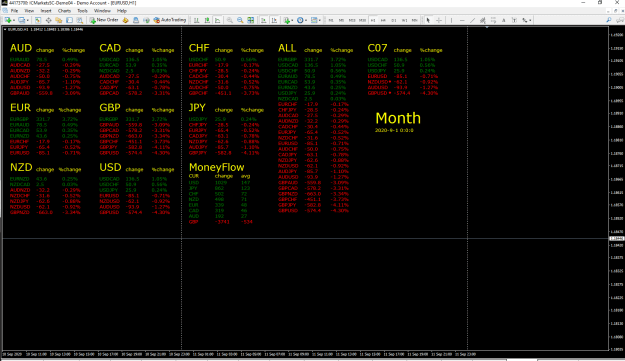Toggle the Chart Shift option
The width and height of the screenshot is (625, 361).
(274, 20)
